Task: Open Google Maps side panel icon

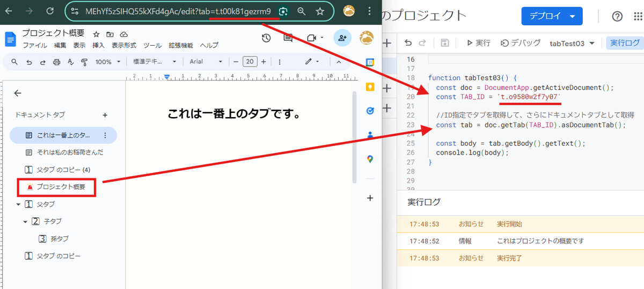Action: [370, 159]
